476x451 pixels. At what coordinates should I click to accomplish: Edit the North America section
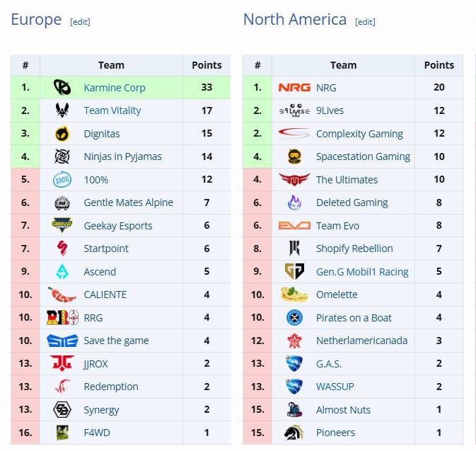pyautogui.click(x=365, y=22)
